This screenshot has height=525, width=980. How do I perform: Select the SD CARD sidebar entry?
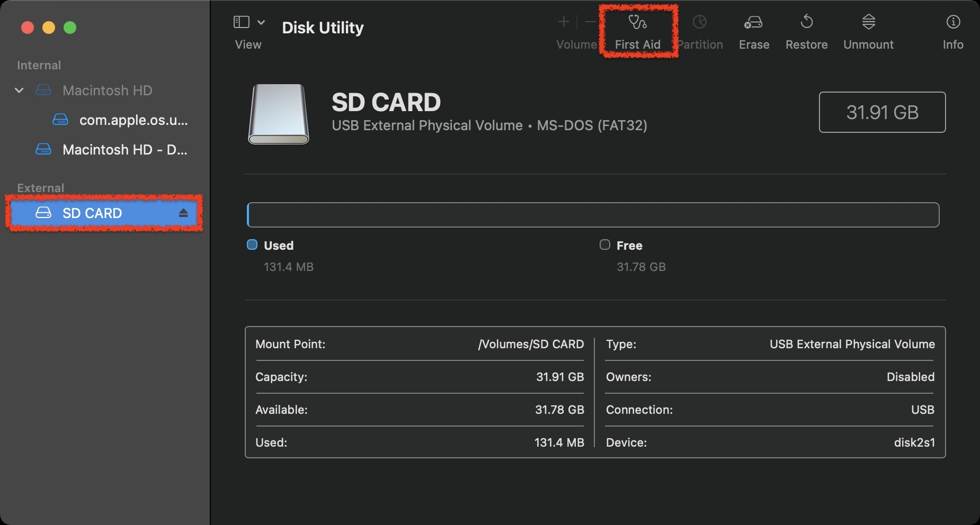coord(93,213)
